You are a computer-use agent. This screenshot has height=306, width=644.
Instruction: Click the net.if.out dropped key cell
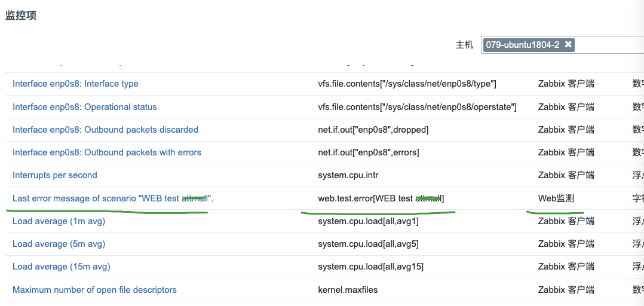pos(373,130)
